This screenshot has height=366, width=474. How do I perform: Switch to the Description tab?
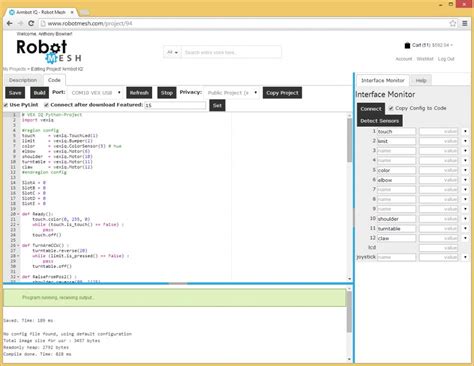23,80
